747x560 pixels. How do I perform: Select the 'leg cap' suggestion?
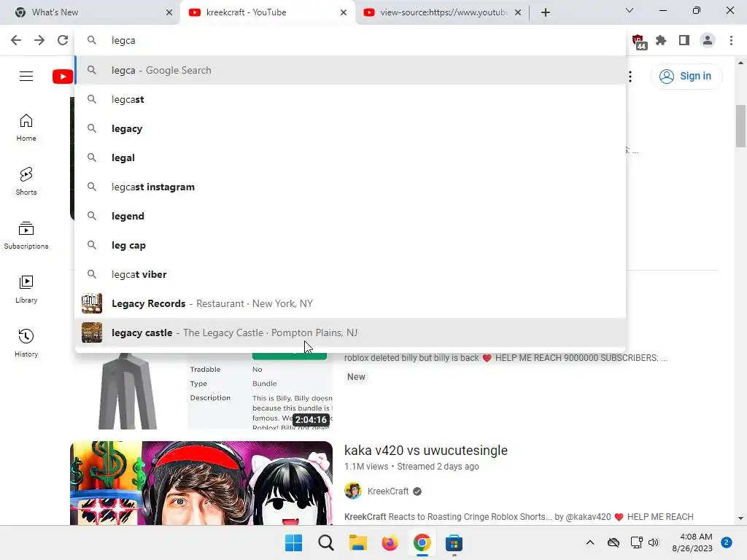click(x=350, y=245)
